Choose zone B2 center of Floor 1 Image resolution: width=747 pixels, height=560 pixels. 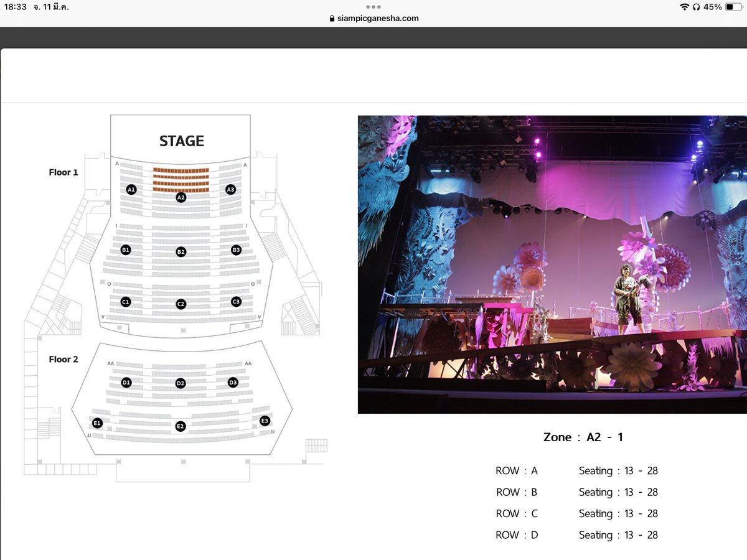click(181, 251)
